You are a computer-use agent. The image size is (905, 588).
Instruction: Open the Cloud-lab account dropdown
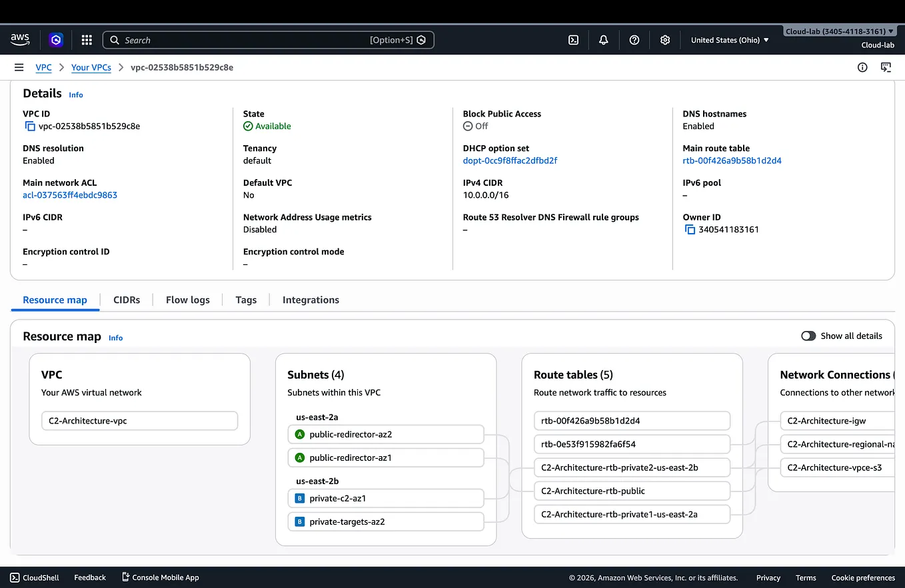(840, 31)
